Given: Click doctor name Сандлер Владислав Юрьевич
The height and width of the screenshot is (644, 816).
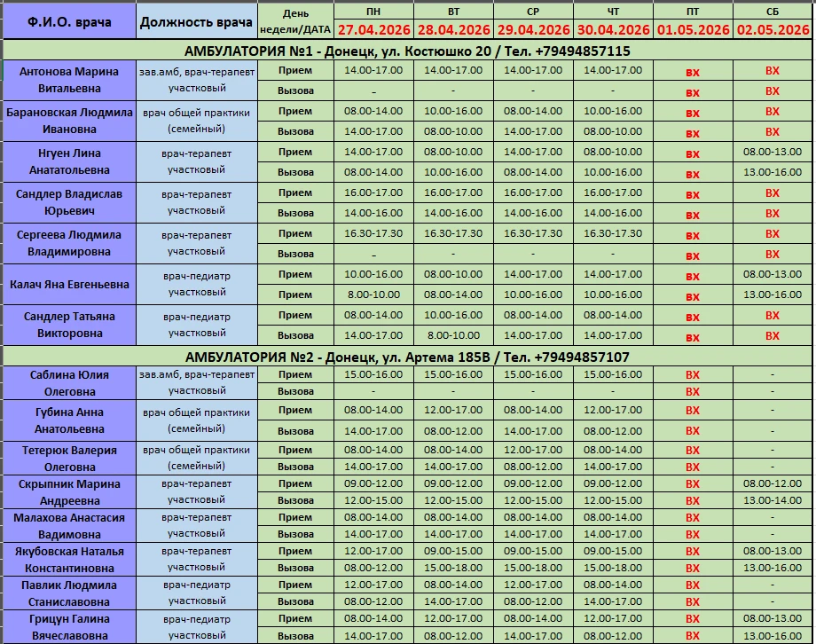Looking at the screenshot, I should pos(69,202).
